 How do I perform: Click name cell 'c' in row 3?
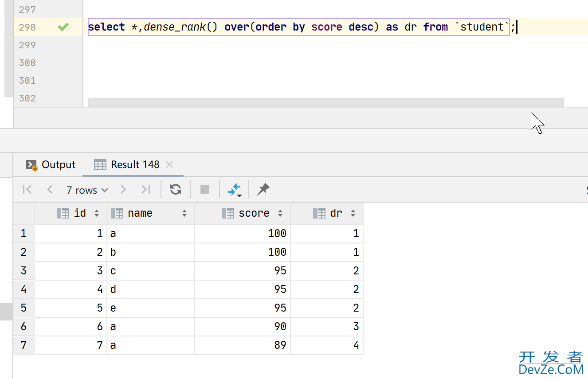click(x=150, y=271)
